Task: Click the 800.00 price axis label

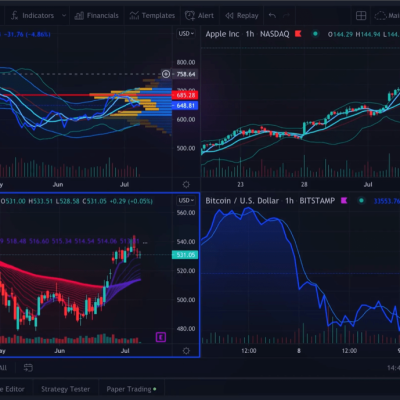Action: tap(186, 62)
